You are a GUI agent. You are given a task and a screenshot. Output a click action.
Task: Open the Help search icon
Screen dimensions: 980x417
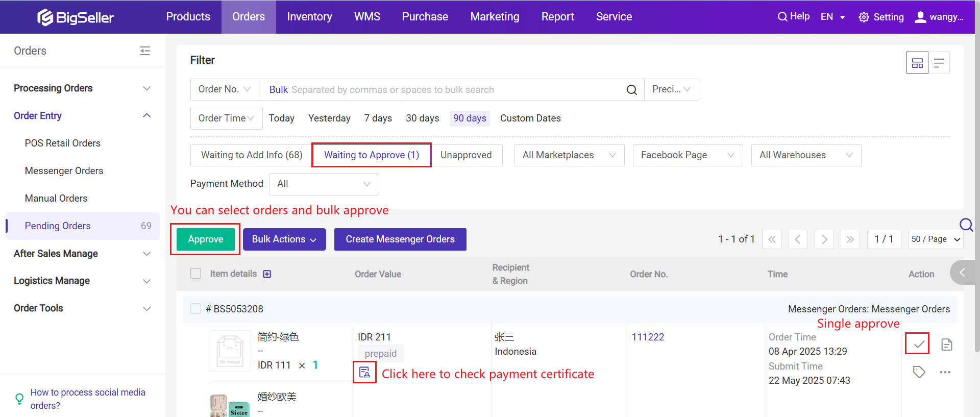782,17
